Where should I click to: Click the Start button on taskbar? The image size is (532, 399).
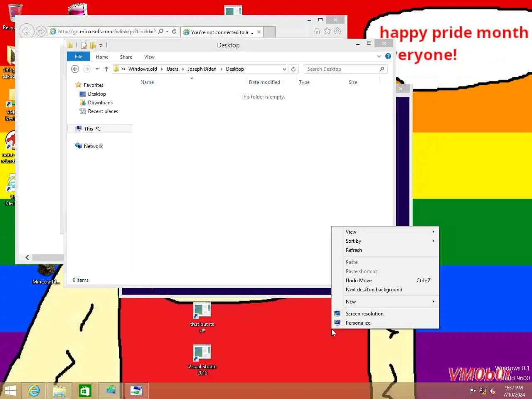pos(10,391)
